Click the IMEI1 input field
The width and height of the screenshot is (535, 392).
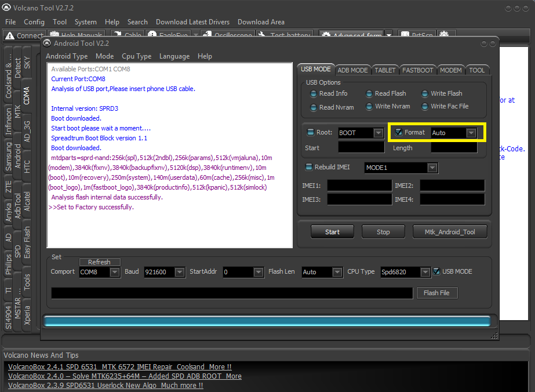(359, 186)
